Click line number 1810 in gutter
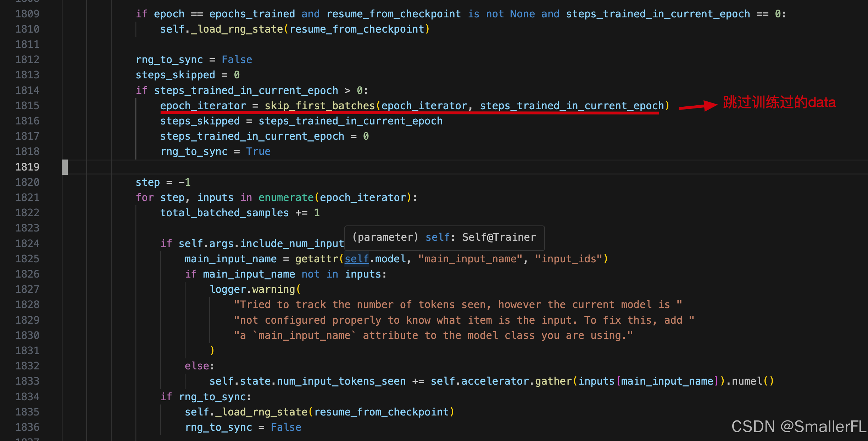Viewport: 868px width, 441px height. pos(27,29)
